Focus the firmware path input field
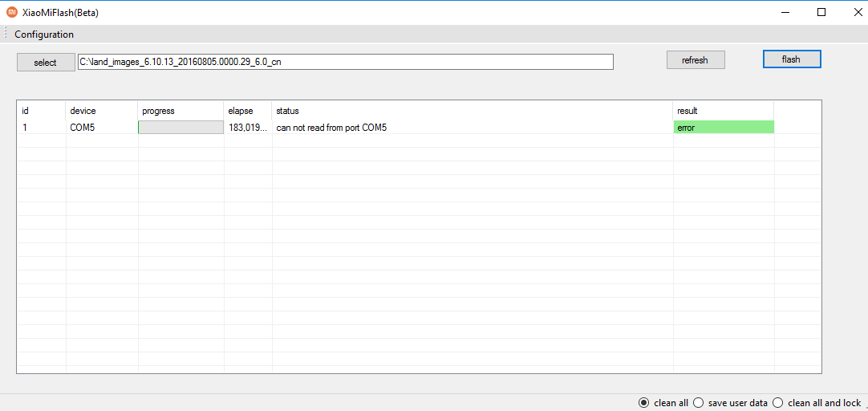The width and height of the screenshot is (868, 411). (346, 62)
